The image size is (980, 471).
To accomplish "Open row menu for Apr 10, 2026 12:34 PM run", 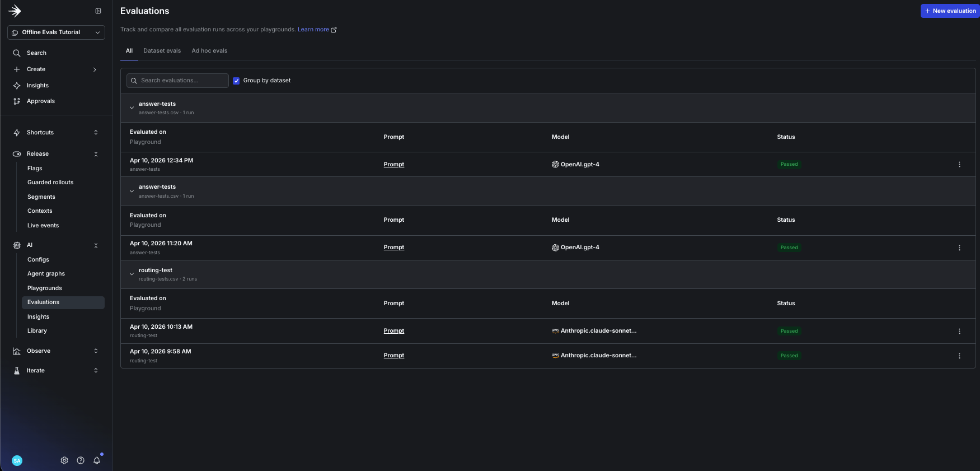I will coord(959,165).
